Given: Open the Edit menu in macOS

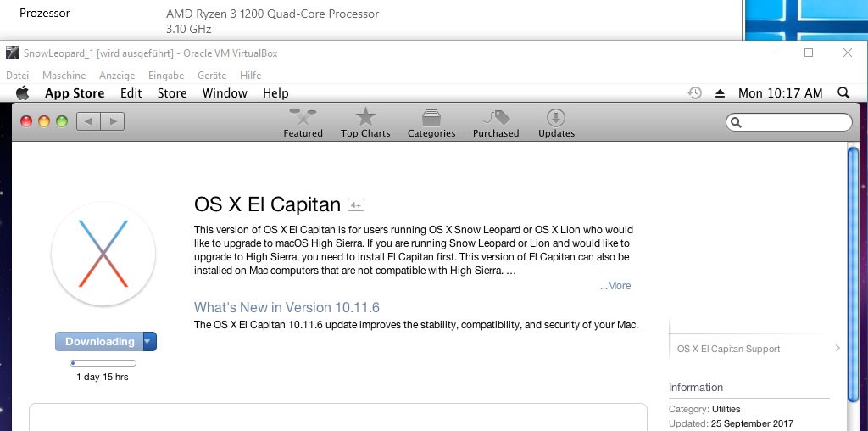Looking at the screenshot, I should 131,93.
